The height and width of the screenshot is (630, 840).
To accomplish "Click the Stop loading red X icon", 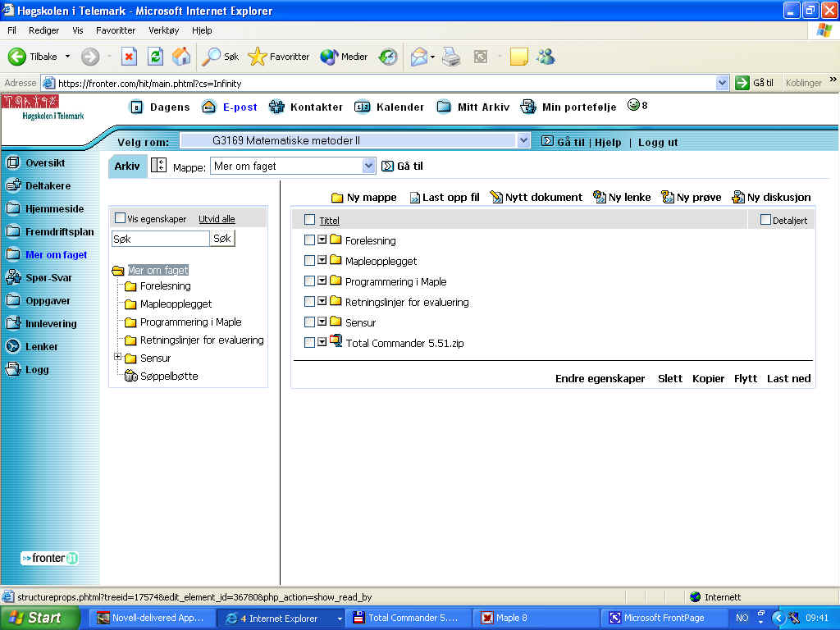I will [129, 57].
